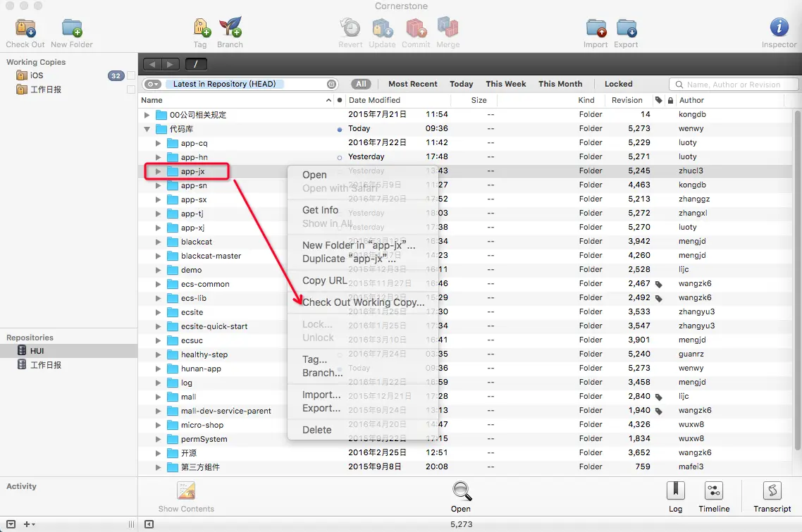Select the iOS working copy
Image resolution: width=802 pixels, height=532 pixels.
pos(37,75)
